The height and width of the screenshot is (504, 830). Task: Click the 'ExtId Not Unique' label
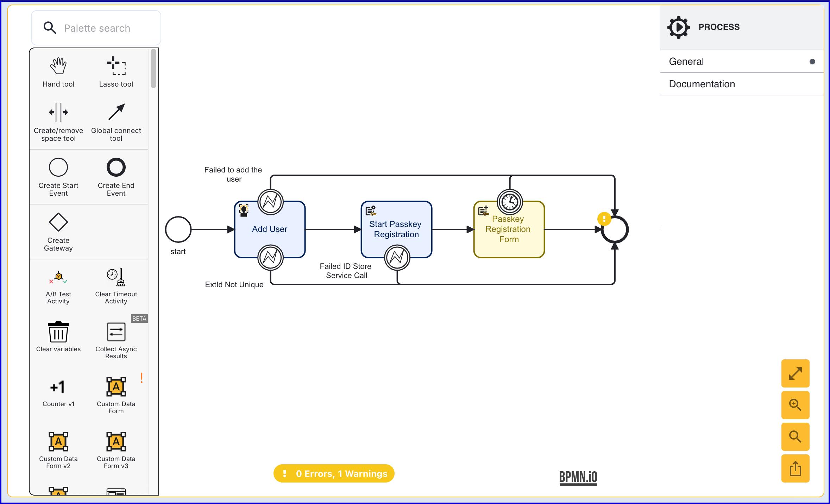(x=234, y=285)
